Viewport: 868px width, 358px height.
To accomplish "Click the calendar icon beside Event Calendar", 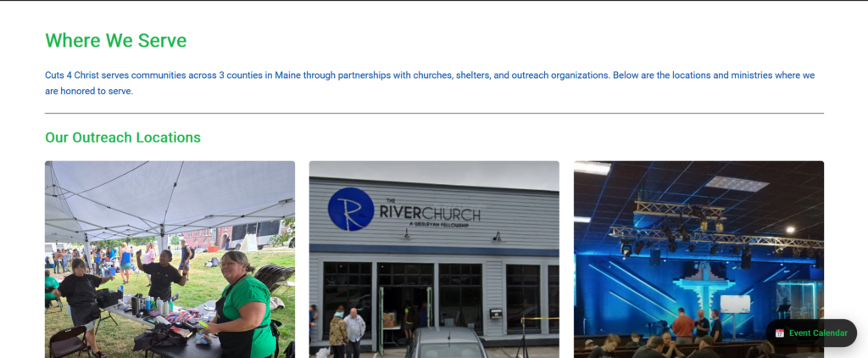I will click(780, 333).
